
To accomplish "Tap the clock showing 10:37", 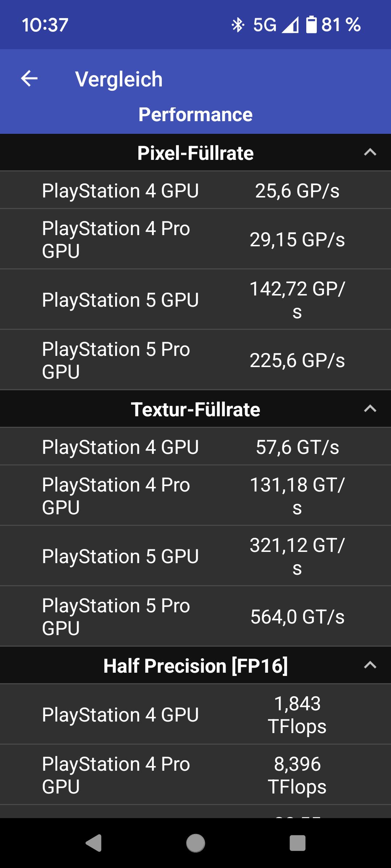I will tap(45, 25).
